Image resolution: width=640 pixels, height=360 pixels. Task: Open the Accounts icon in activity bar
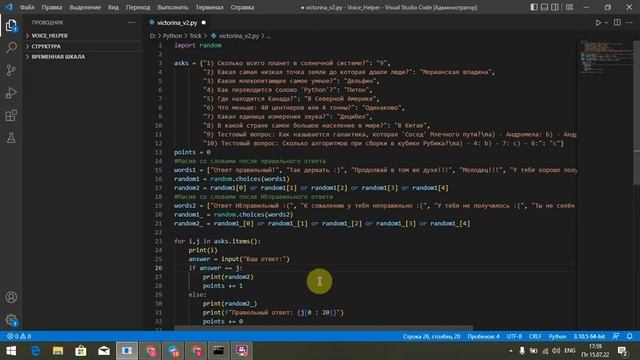click(11, 297)
